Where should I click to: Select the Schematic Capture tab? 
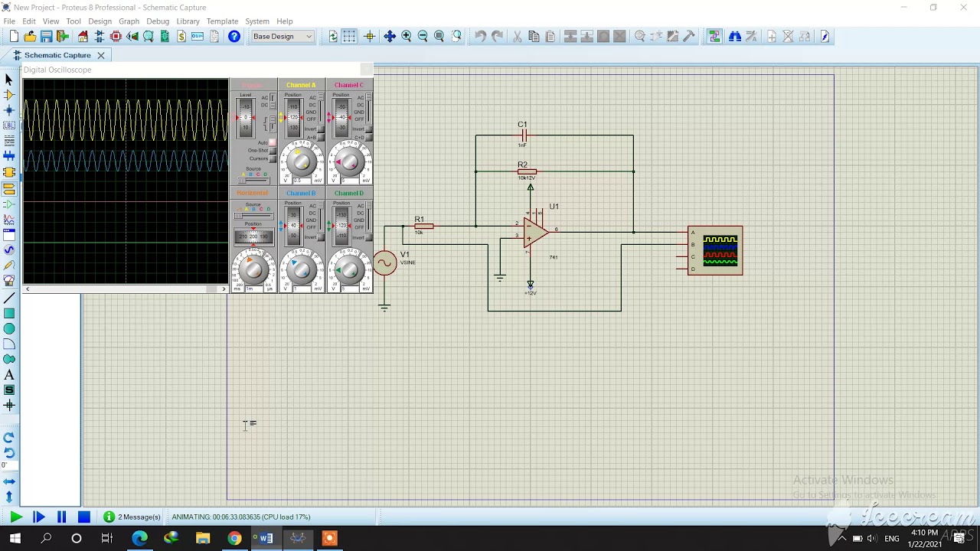(57, 55)
